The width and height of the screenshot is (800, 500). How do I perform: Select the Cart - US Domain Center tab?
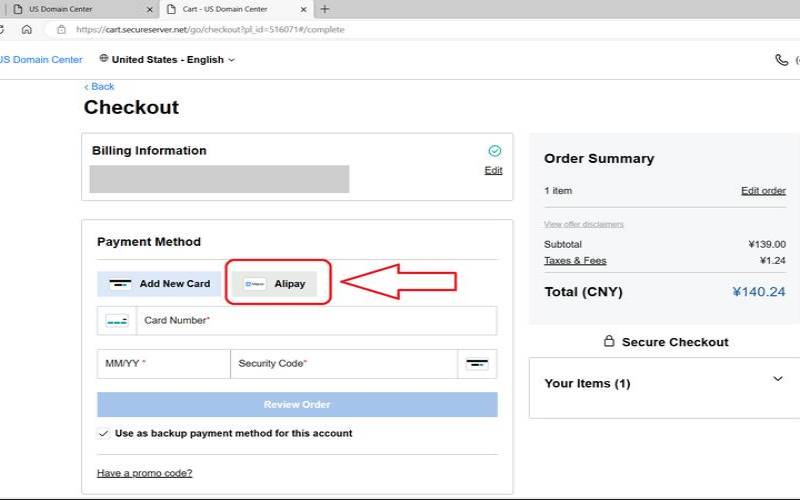pos(236,9)
